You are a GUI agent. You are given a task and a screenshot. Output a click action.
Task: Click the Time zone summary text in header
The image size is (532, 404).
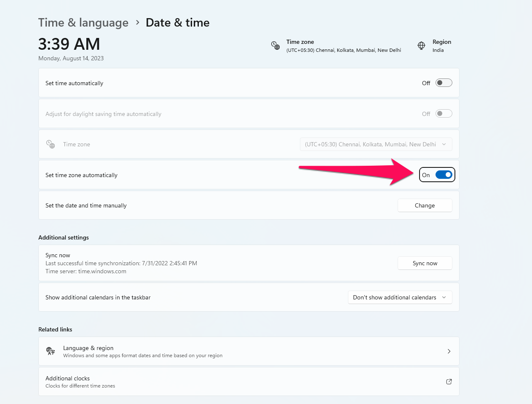(343, 46)
